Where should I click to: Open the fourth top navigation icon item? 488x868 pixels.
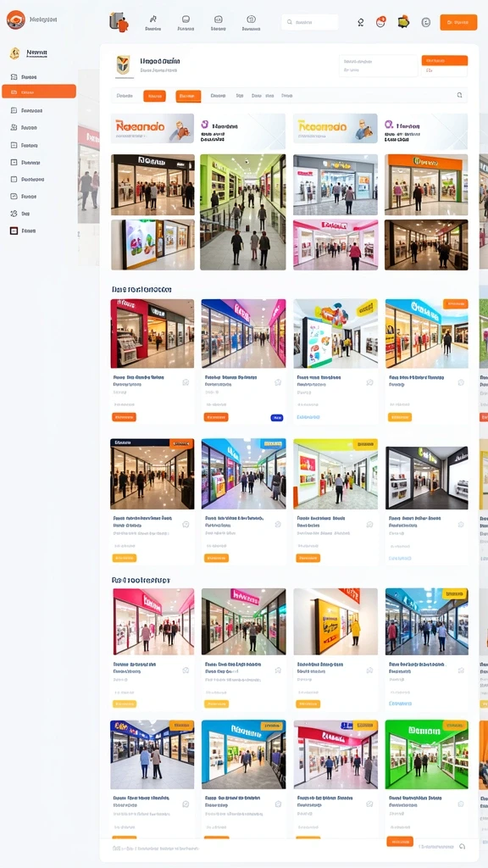click(x=251, y=22)
